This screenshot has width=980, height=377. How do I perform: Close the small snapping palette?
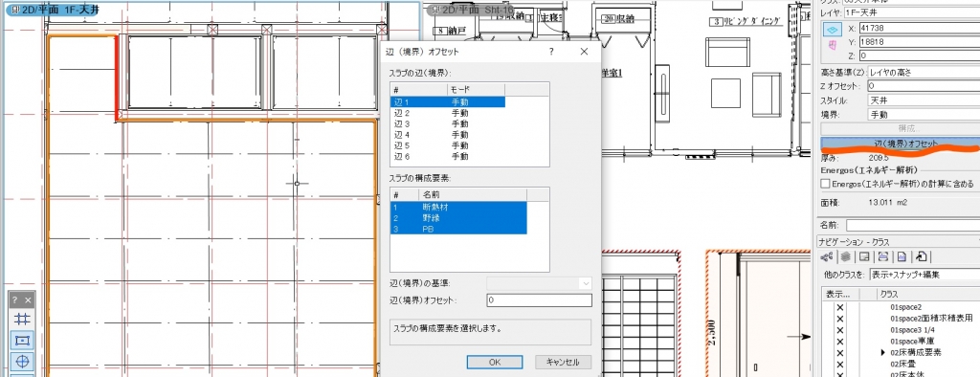point(28,300)
